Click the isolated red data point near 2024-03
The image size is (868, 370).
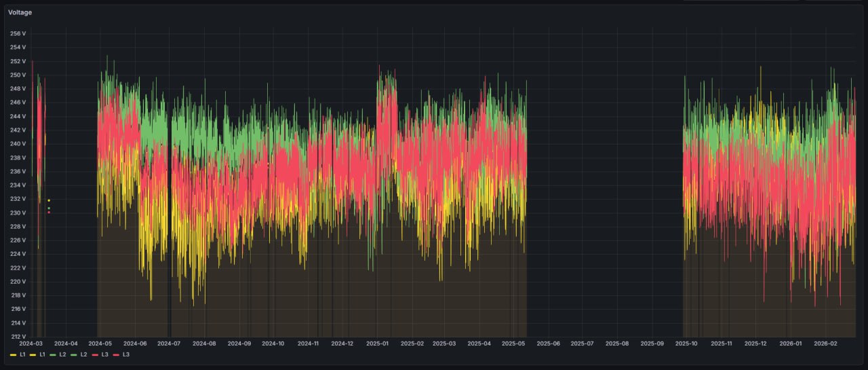49,212
